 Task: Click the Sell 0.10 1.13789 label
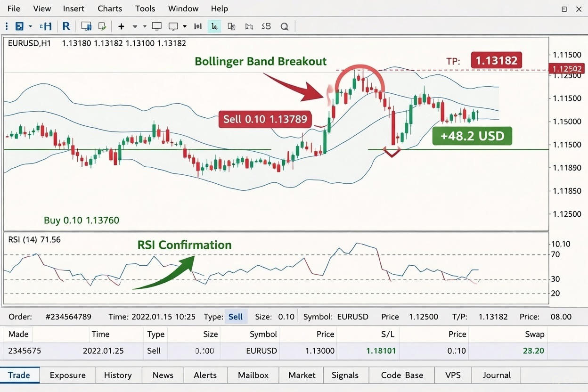tap(265, 119)
